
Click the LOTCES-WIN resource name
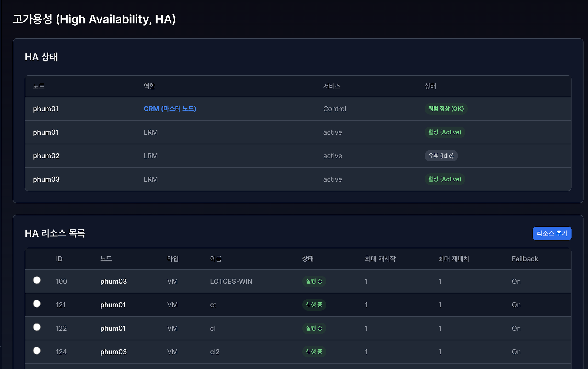click(x=231, y=281)
